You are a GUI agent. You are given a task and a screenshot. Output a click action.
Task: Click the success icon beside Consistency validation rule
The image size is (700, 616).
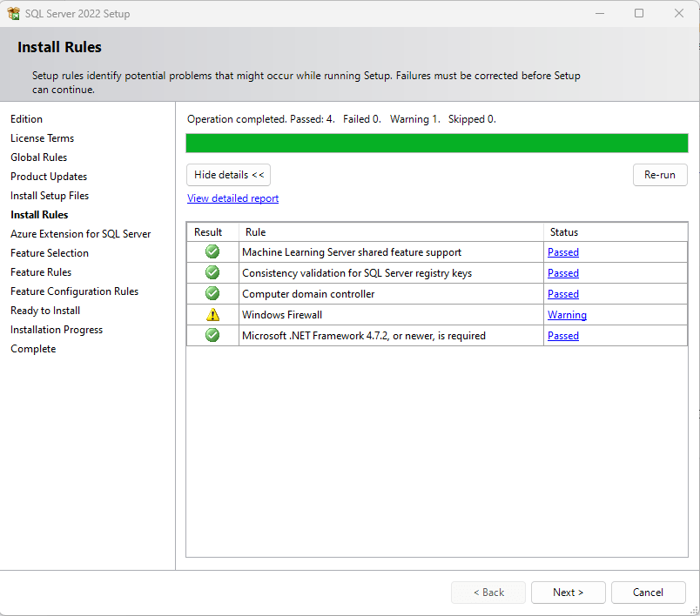(212, 272)
